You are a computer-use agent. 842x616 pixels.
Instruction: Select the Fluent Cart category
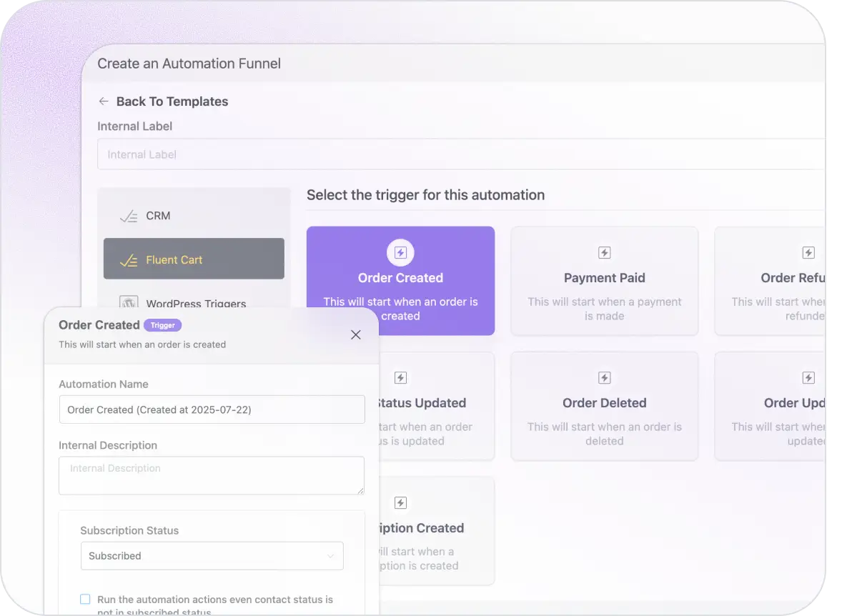[x=194, y=259]
